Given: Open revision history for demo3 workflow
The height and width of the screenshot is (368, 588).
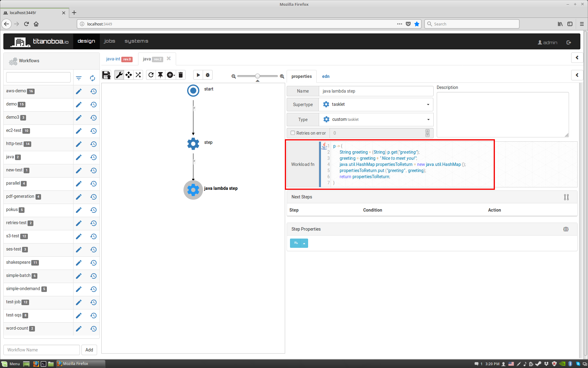Looking at the screenshot, I should click(x=93, y=118).
